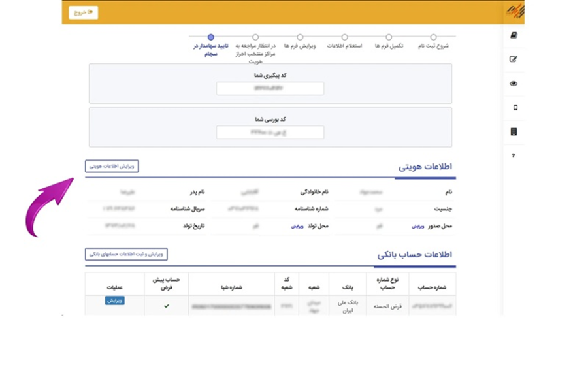Image resolution: width=588 pixels, height=392 pixels.
Task: Click the قرض الحسنه cell
Action: 387,306
